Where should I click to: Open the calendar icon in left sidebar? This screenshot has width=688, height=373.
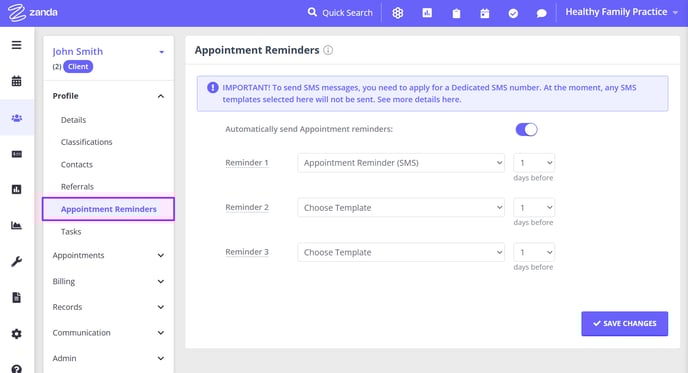(x=16, y=81)
